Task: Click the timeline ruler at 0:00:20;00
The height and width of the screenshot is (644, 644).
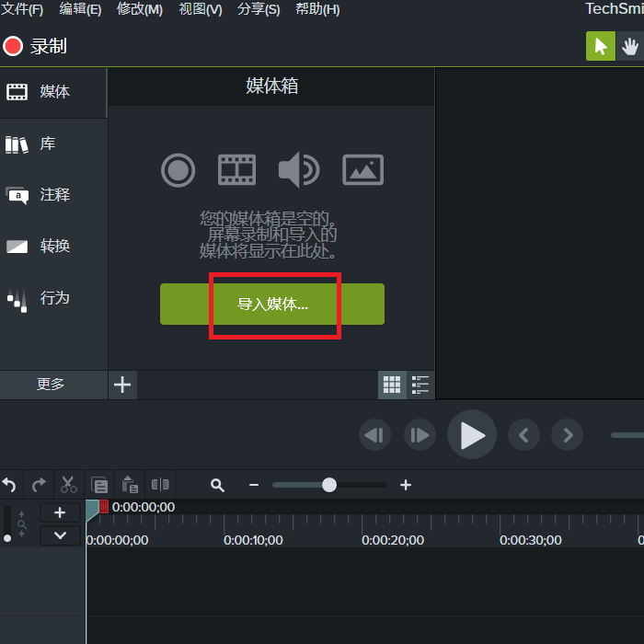Action: pos(393,540)
